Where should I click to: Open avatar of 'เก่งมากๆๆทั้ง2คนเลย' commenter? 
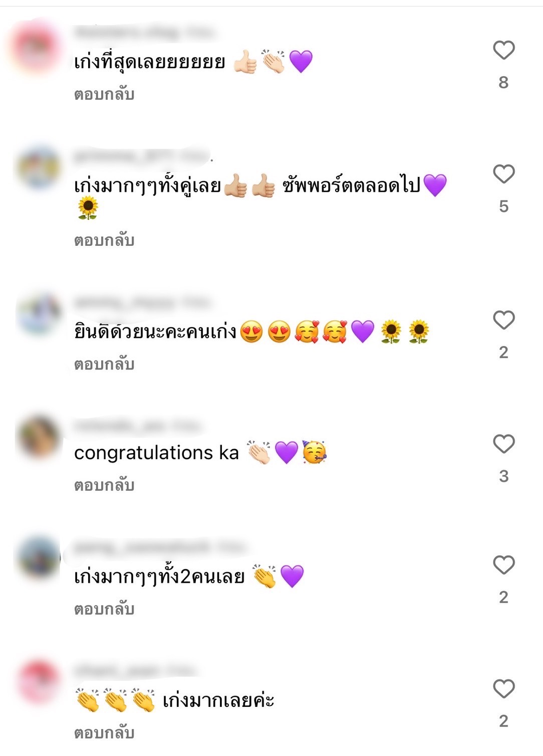pyautogui.click(x=38, y=558)
